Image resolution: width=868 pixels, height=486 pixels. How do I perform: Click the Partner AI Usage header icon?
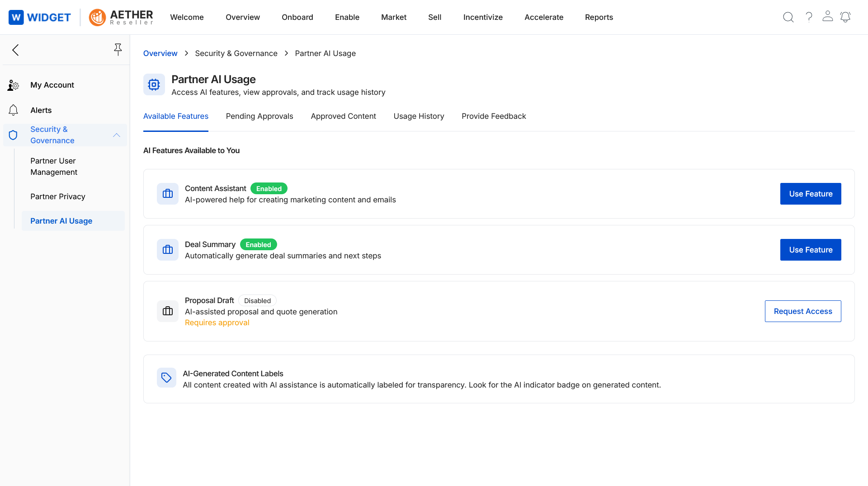[x=154, y=84]
